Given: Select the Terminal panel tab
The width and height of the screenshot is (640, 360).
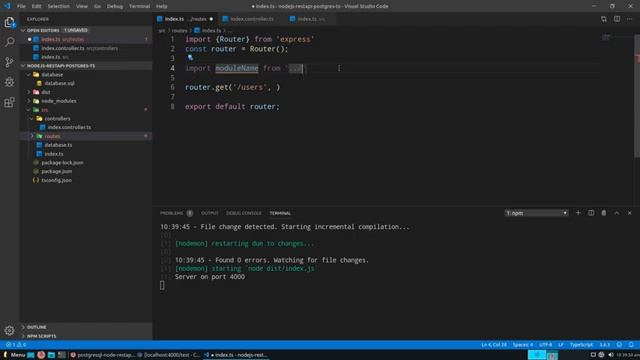Looking at the screenshot, I should pos(280,213).
